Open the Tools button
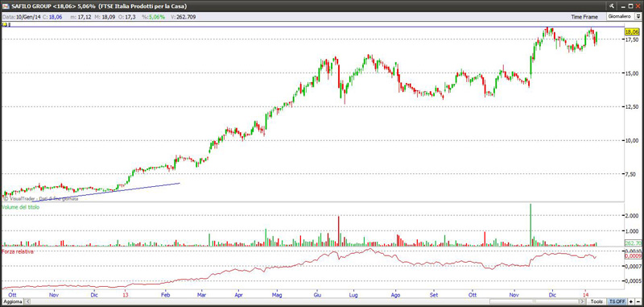 (597, 301)
